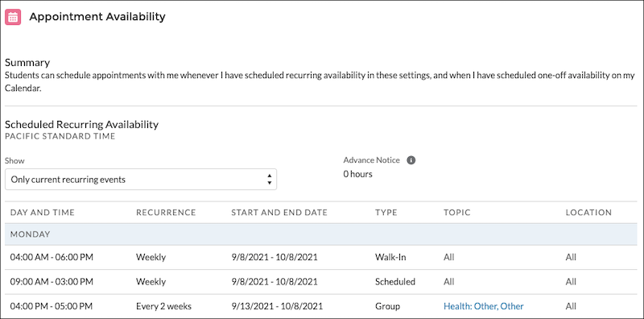
Task: Click the Advance Notice info icon
Action: [411, 160]
